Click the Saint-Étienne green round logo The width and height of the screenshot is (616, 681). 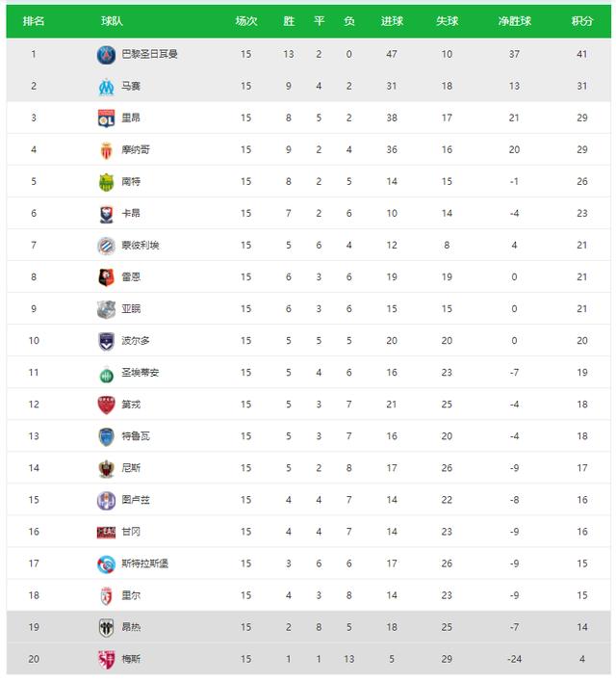point(107,375)
